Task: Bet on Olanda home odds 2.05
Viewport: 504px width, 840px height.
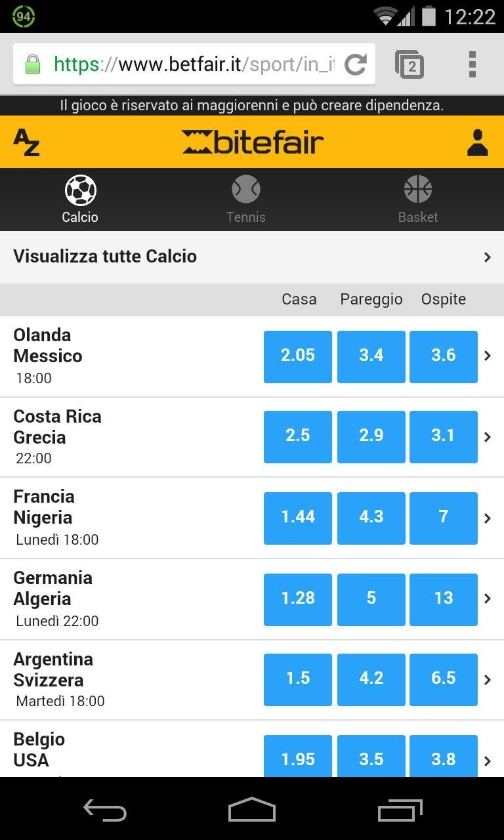Action: click(x=298, y=356)
